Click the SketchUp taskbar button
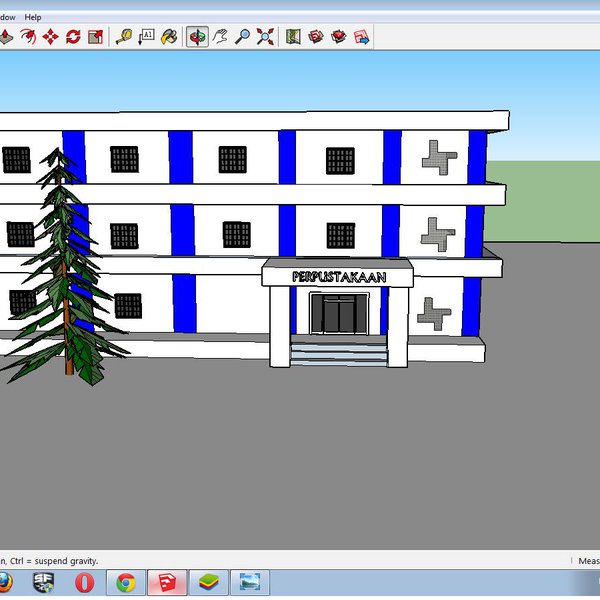Viewport: 600px width, 600px height. click(x=167, y=582)
